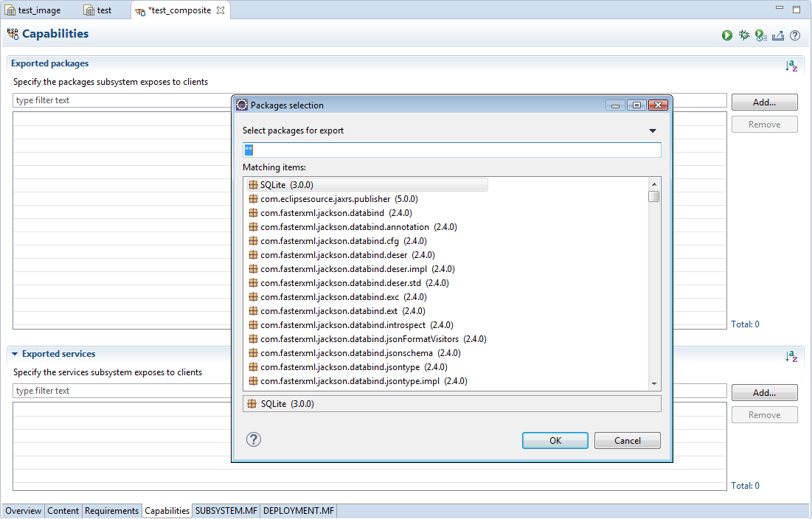Select com.fasterxml.jackson.databind.cfg package

[x=329, y=241]
